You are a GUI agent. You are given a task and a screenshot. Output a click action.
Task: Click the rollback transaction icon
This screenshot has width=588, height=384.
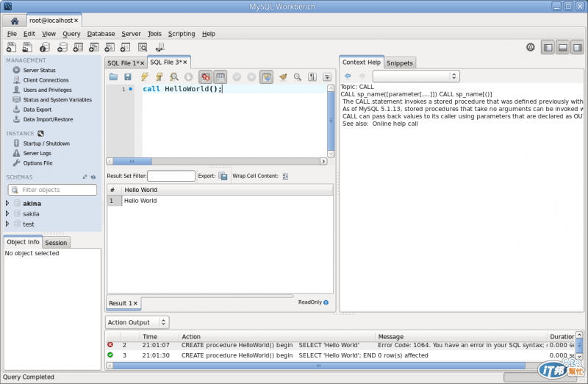pyautogui.click(x=251, y=77)
